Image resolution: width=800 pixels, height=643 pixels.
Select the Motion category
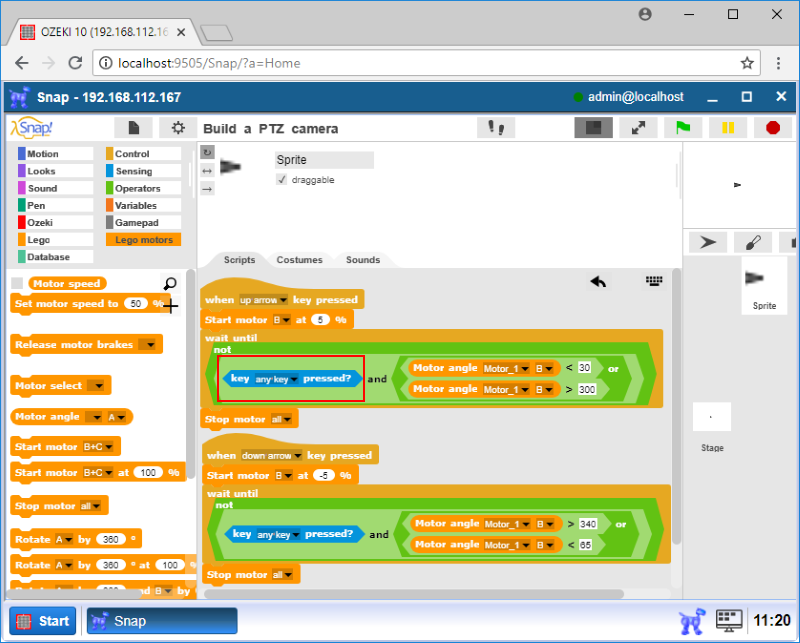56,154
